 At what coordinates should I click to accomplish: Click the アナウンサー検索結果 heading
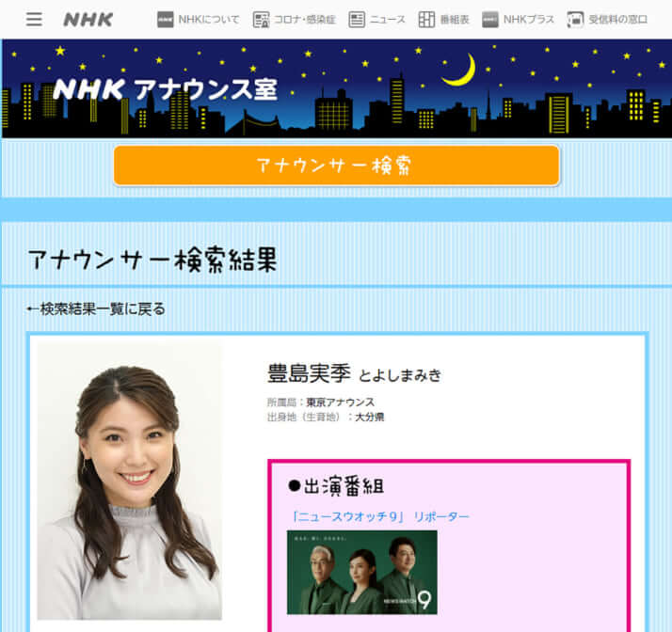(x=152, y=260)
